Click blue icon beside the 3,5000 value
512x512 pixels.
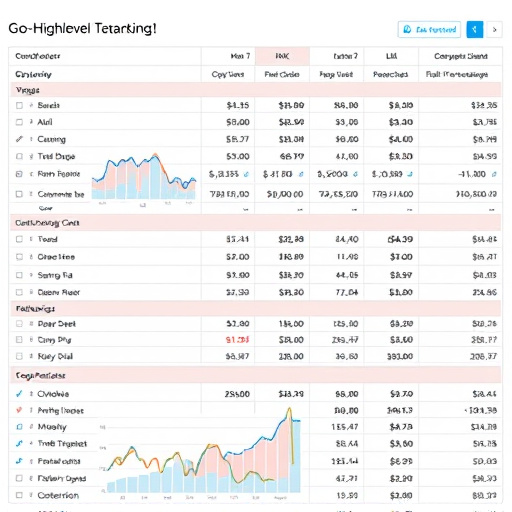click(x=355, y=174)
